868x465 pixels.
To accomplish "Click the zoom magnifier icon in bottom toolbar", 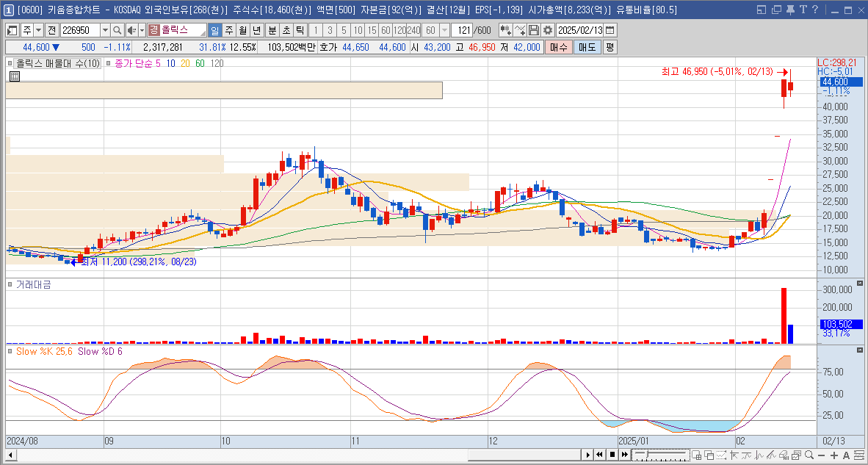I will tap(809, 455).
